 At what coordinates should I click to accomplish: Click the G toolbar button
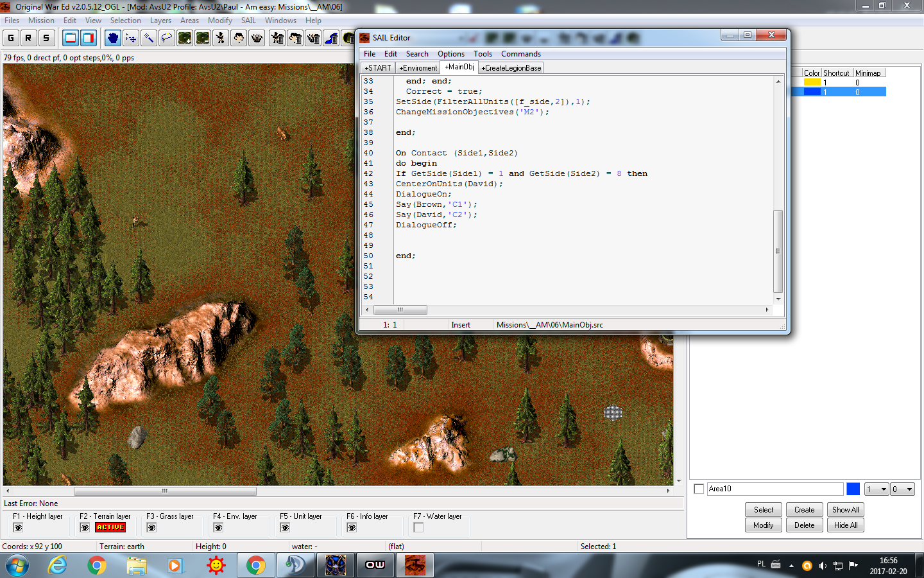click(x=11, y=38)
